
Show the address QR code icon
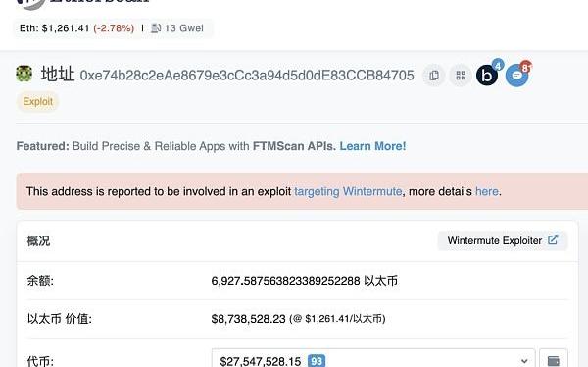[461, 76]
